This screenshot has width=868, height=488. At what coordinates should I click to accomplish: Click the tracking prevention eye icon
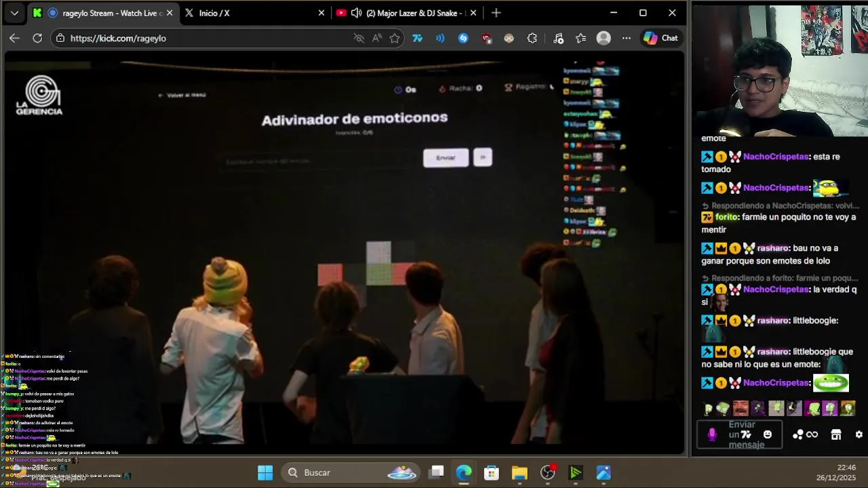point(359,38)
